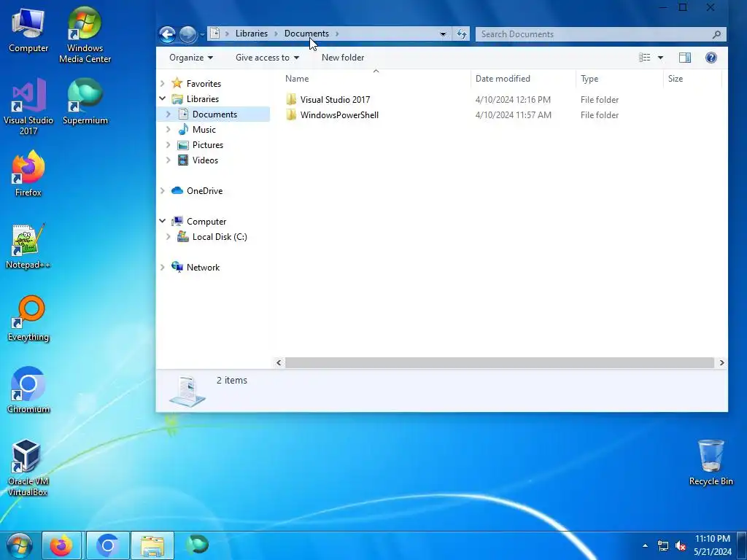Expand the Videos library node
The height and width of the screenshot is (560, 747).
pos(169,160)
